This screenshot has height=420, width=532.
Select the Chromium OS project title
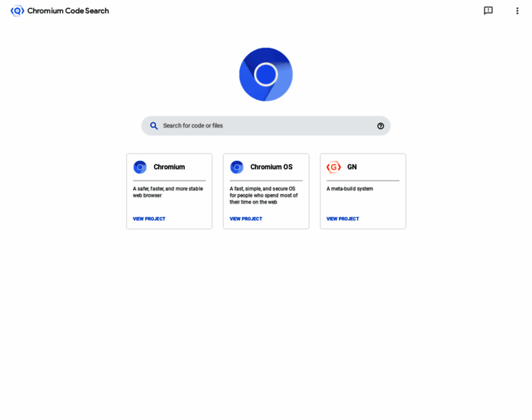click(x=272, y=167)
